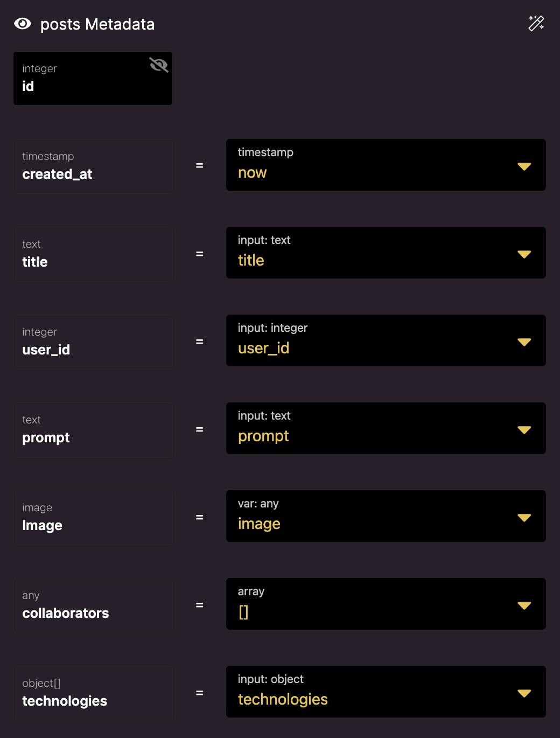Unhide the id field using crossed-eye icon

click(x=159, y=65)
